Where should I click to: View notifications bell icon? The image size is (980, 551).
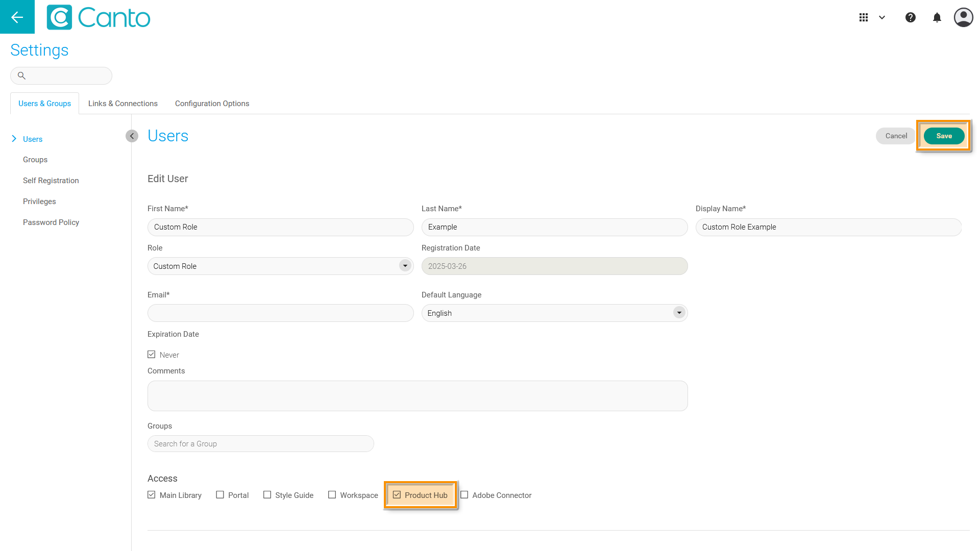tap(937, 17)
